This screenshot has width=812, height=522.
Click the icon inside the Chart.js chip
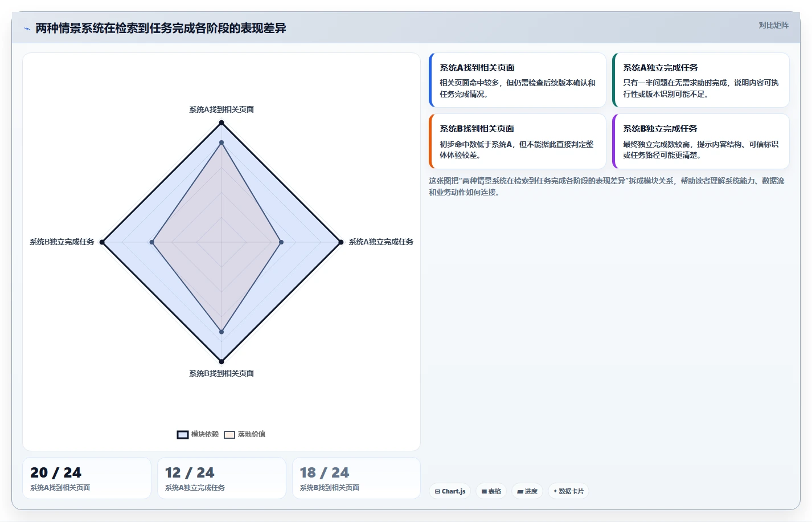[x=437, y=491]
